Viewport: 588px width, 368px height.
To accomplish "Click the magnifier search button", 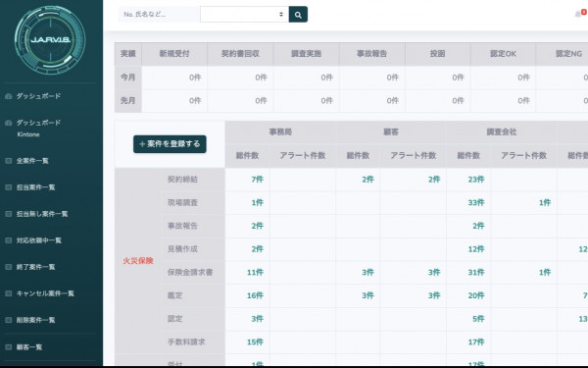I will 298,15.
